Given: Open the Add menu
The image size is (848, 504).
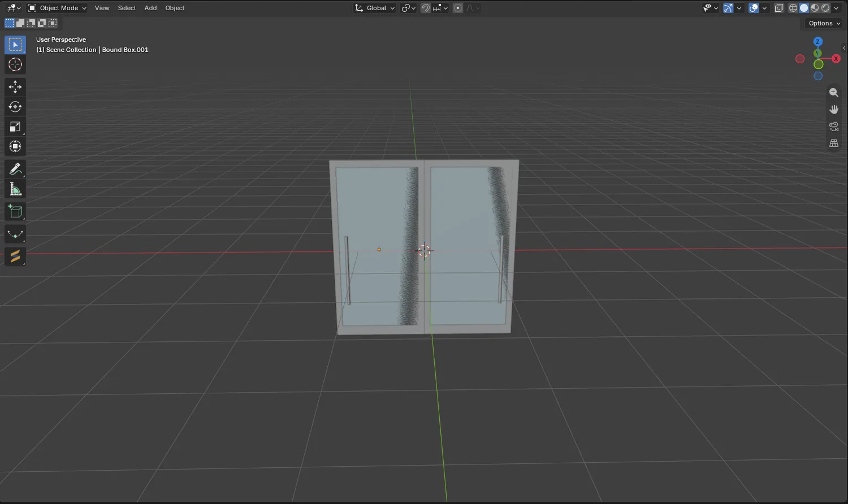Looking at the screenshot, I should [150, 8].
